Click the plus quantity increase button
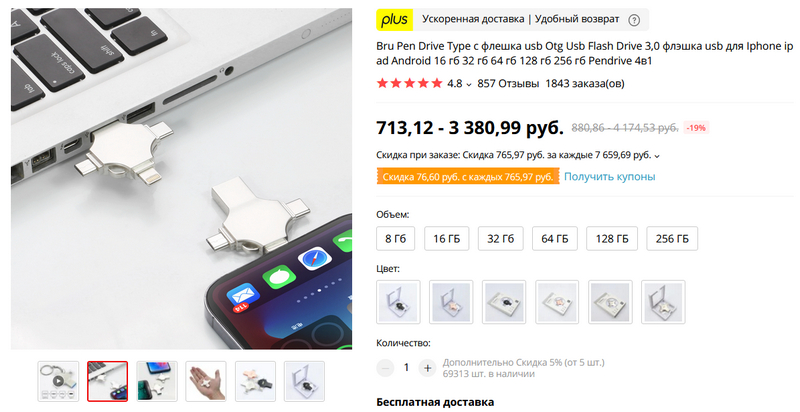 click(x=427, y=368)
